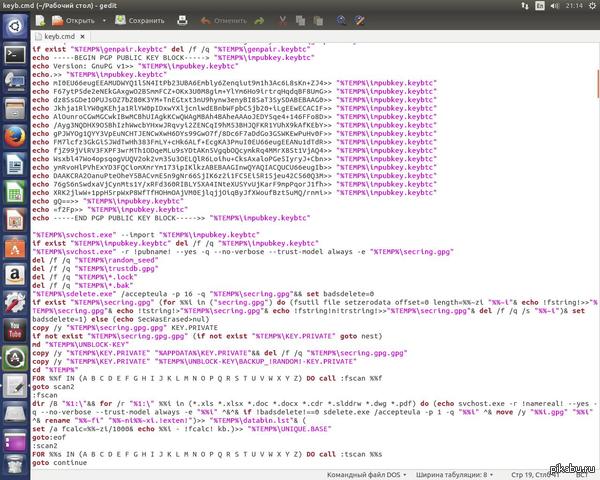Click the 'call :tscan %%s' FOR line
The width and height of the screenshot is (600, 480).
point(207,454)
